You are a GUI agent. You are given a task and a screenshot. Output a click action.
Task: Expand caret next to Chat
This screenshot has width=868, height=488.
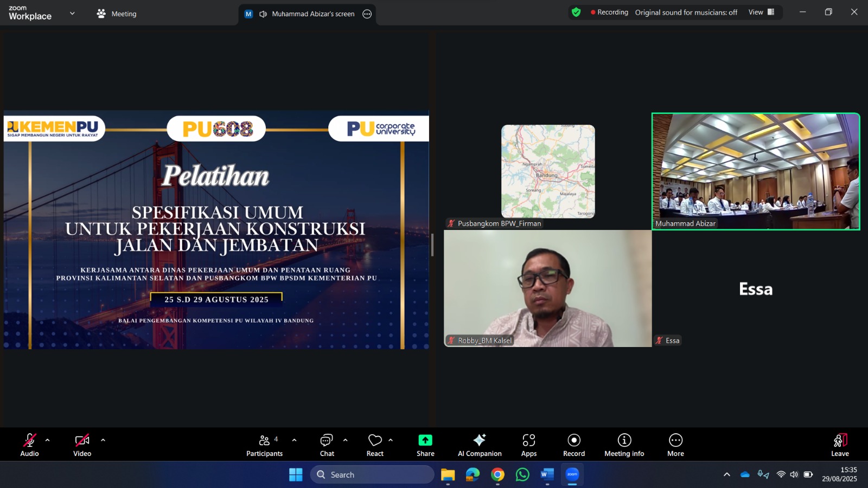[x=345, y=440]
